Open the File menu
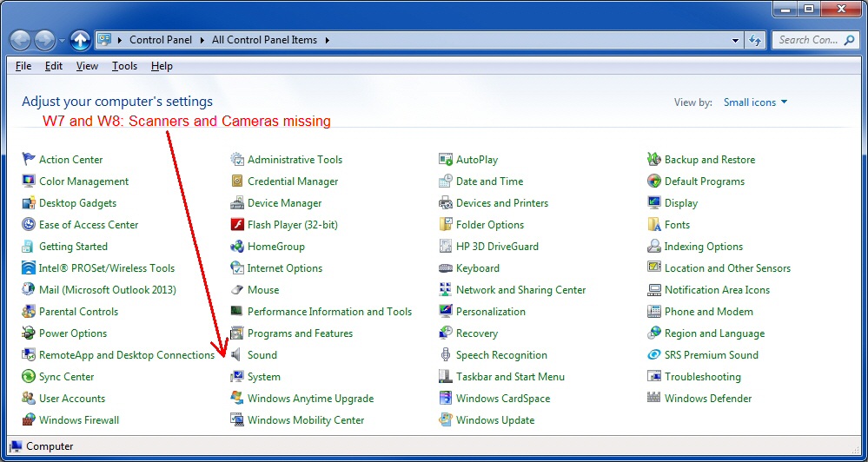The image size is (868, 462). 23,66
